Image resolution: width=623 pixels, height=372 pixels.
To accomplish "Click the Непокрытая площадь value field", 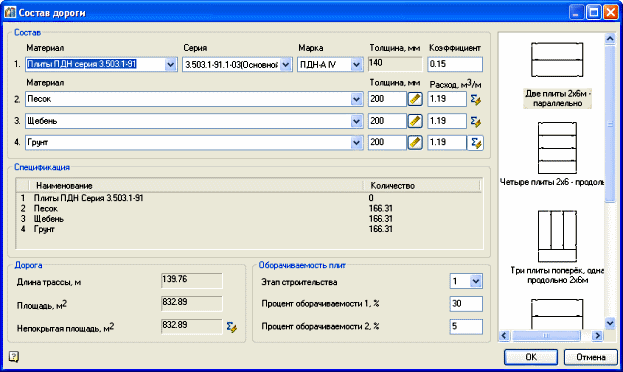I will [x=192, y=326].
